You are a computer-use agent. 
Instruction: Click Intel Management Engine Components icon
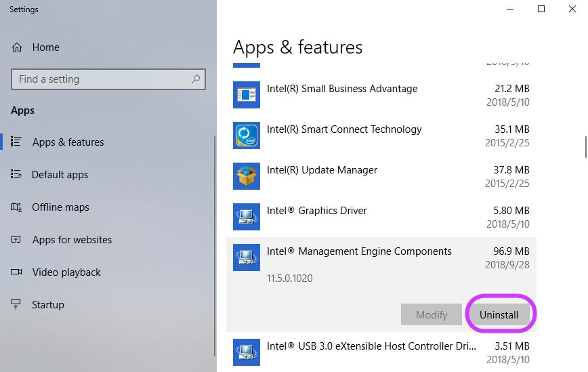247,257
